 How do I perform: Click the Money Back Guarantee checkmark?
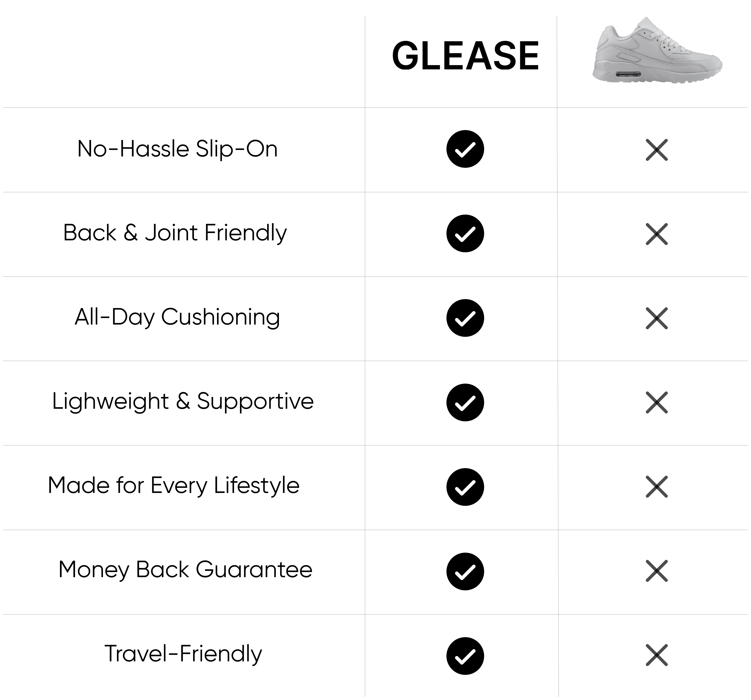pos(465,571)
